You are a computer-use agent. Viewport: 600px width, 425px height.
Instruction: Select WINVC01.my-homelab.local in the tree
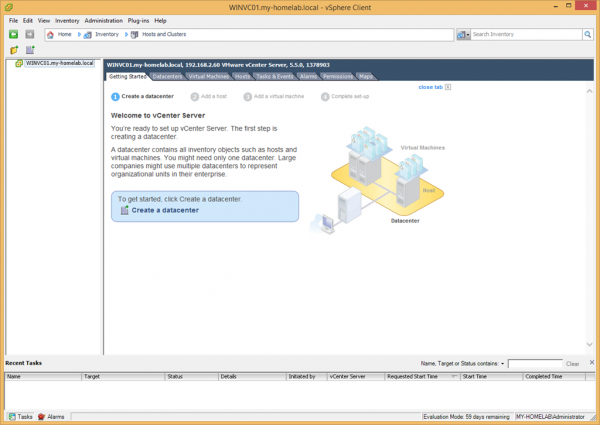[59, 63]
